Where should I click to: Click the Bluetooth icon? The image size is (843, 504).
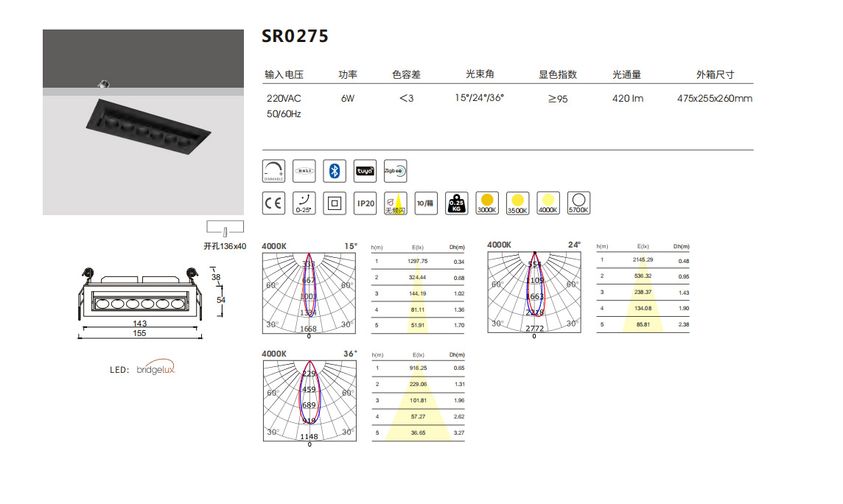click(x=335, y=171)
